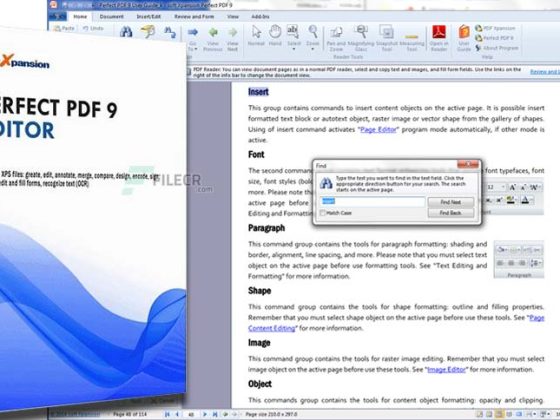560x420 pixels.
Task: Click the Find dialog text field
Action: tap(372, 201)
